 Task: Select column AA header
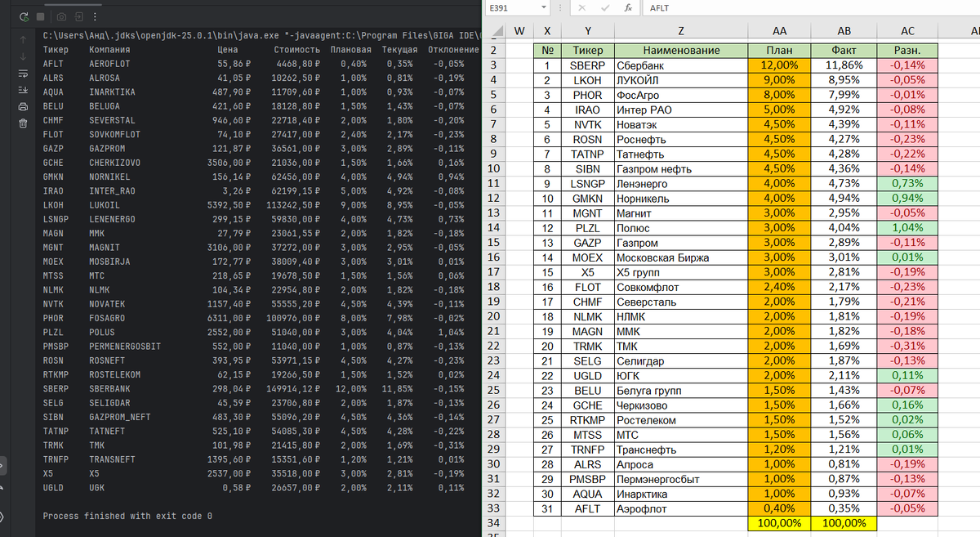780,31
